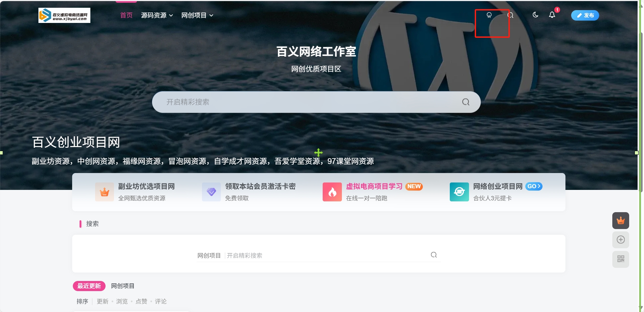Open 网络创业项目网 link

(498, 186)
